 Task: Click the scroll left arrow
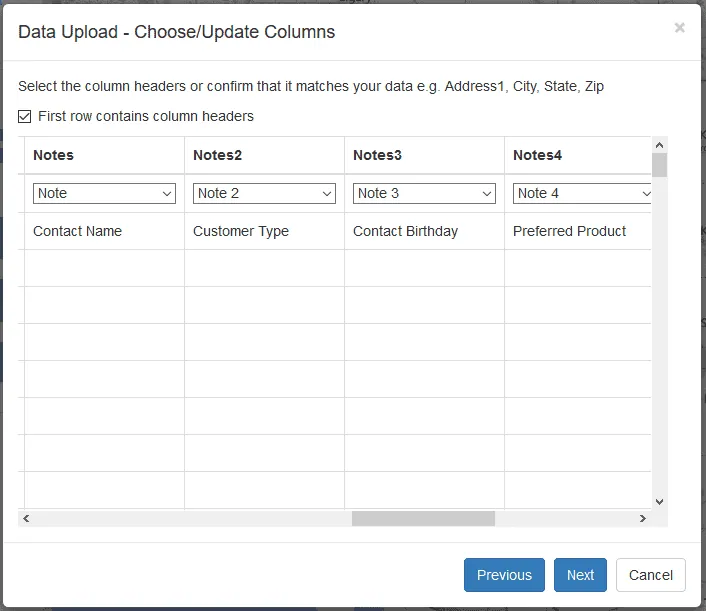26,518
